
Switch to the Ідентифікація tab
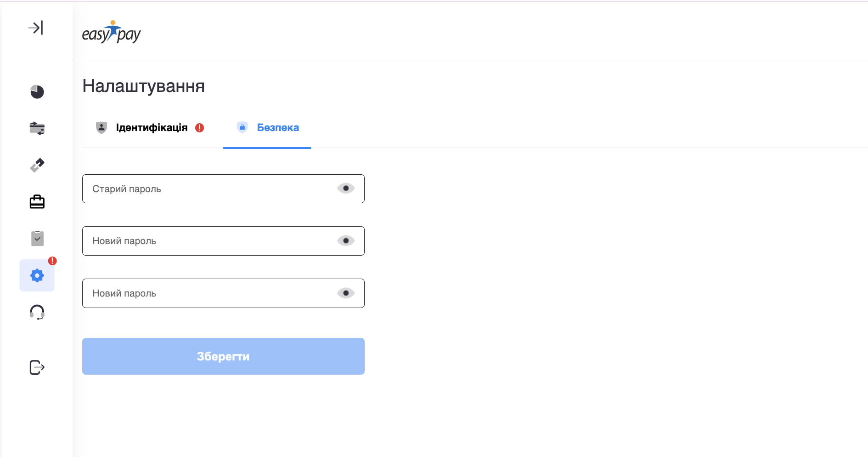point(151,128)
